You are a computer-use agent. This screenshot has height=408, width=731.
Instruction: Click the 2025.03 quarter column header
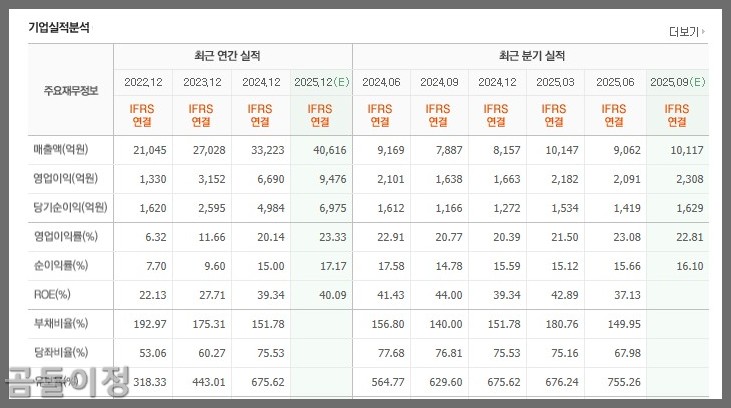(555, 82)
